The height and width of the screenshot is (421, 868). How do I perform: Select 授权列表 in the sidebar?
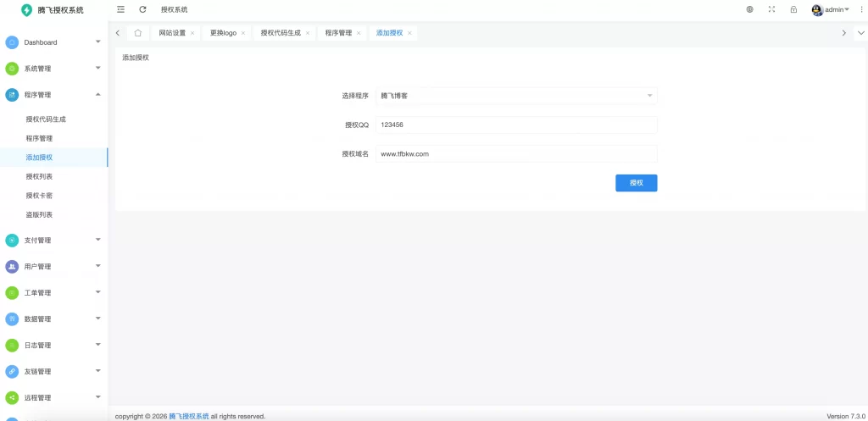tap(39, 176)
